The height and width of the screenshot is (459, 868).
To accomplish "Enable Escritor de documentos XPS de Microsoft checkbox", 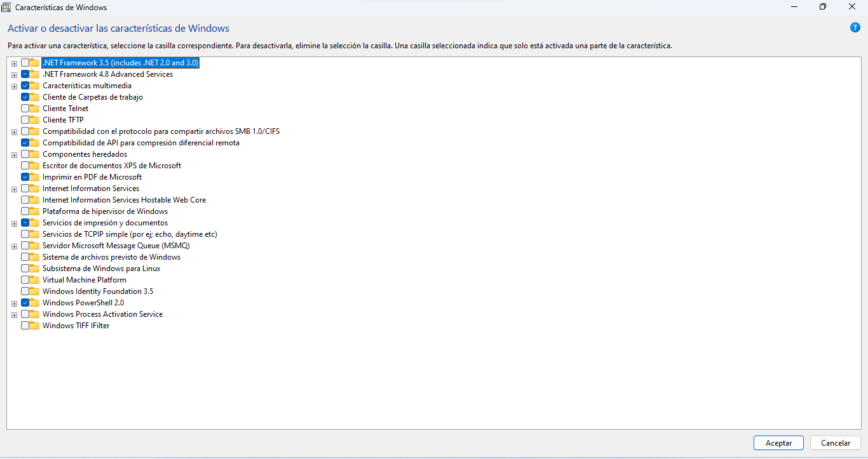I will [25, 166].
